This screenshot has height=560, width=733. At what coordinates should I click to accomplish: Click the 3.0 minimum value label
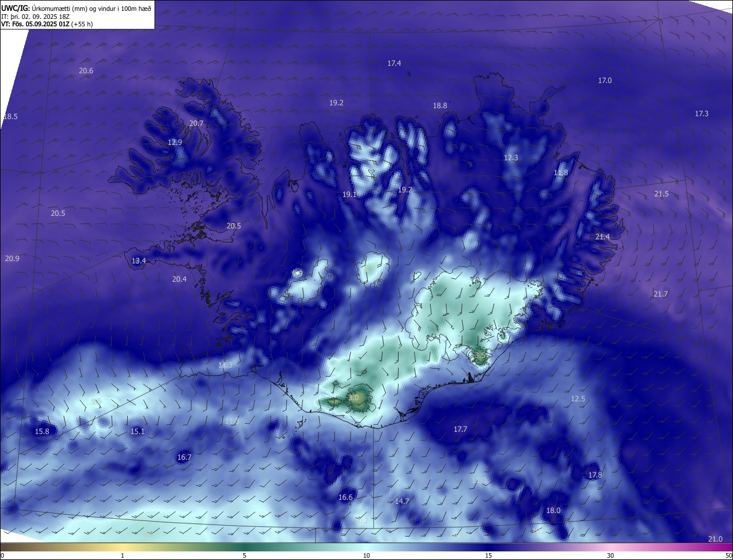(353, 397)
